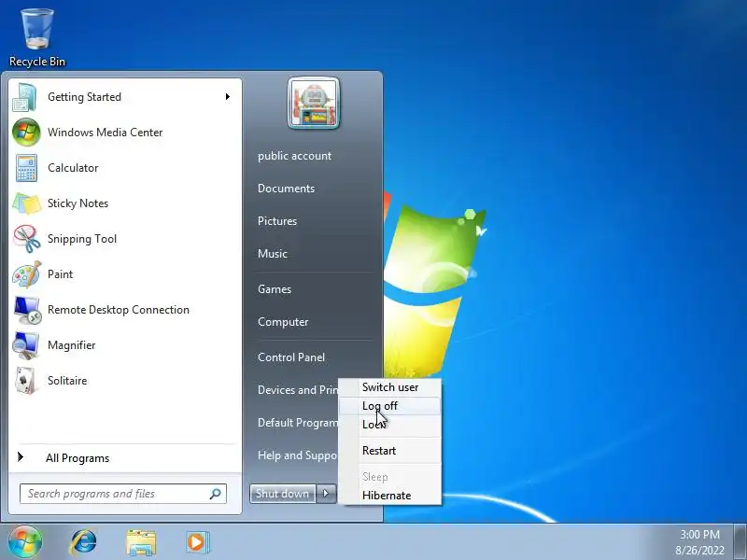Click the Getting Started icon
The image size is (747, 560).
[x=25, y=97]
